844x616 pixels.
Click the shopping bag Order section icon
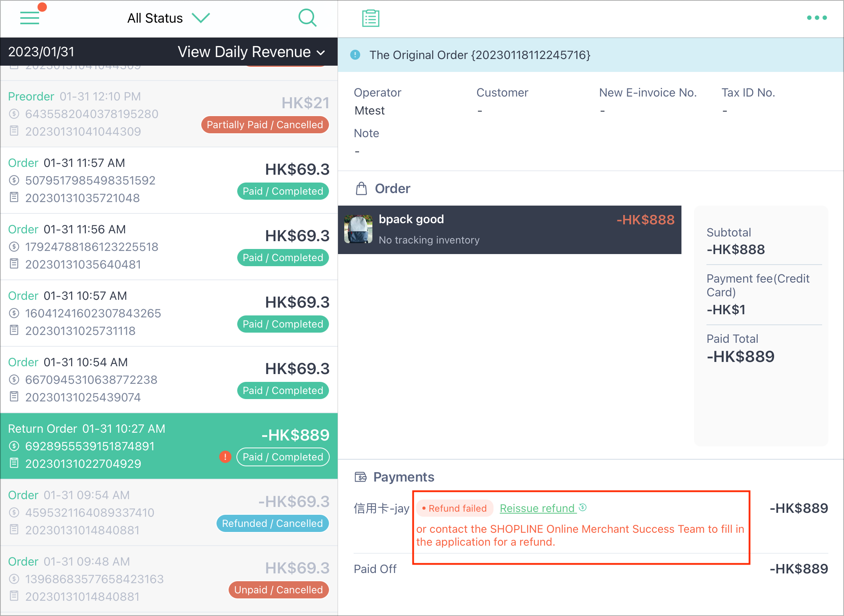[361, 188]
